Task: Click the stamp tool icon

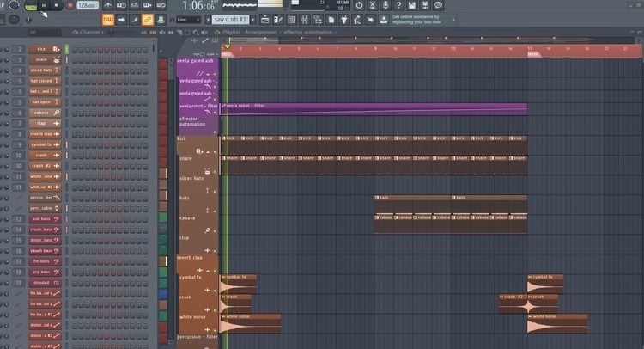Action: pyautogui.click(x=161, y=19)
